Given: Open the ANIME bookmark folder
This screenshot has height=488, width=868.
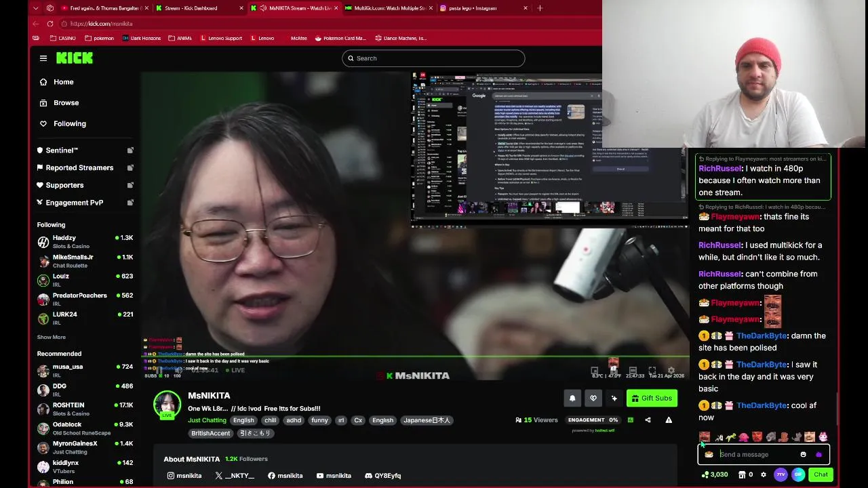Looking at the screenshot, I should point(180,39).
